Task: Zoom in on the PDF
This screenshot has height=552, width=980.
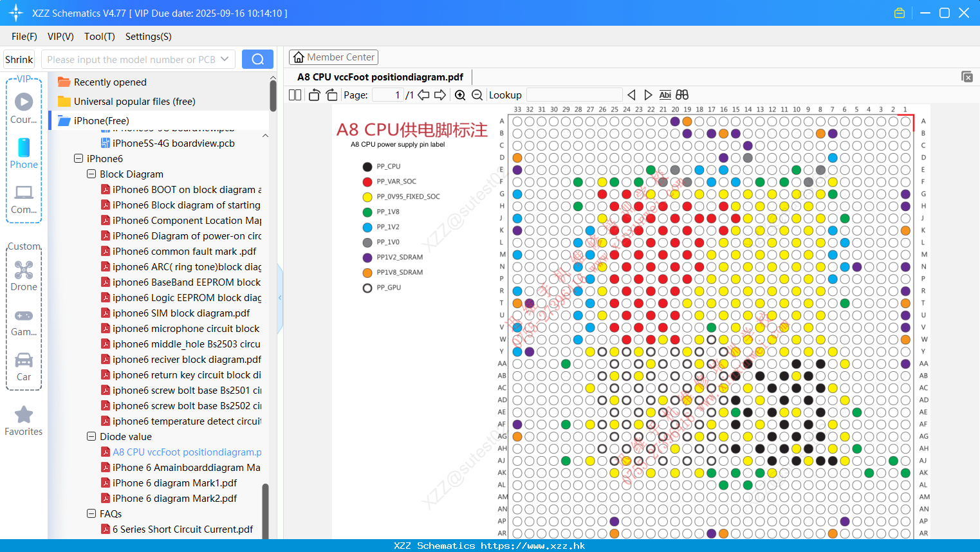Action: (460, 95)
